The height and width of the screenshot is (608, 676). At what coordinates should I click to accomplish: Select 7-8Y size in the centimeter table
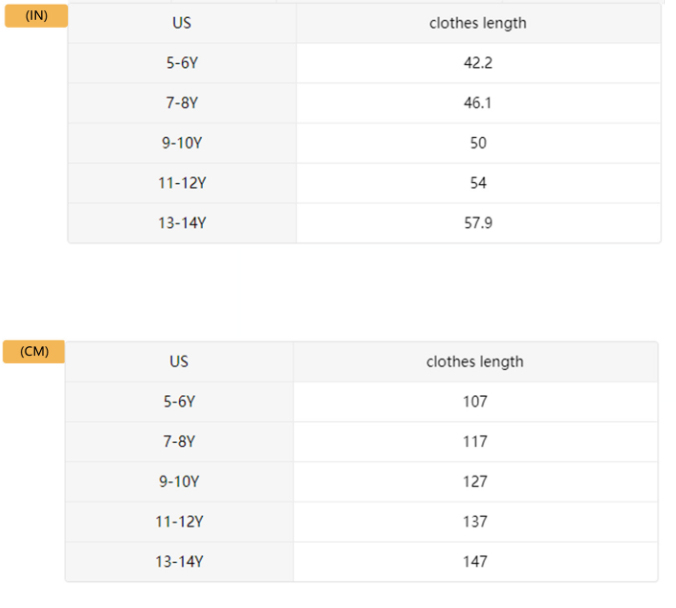coord(180,441)
